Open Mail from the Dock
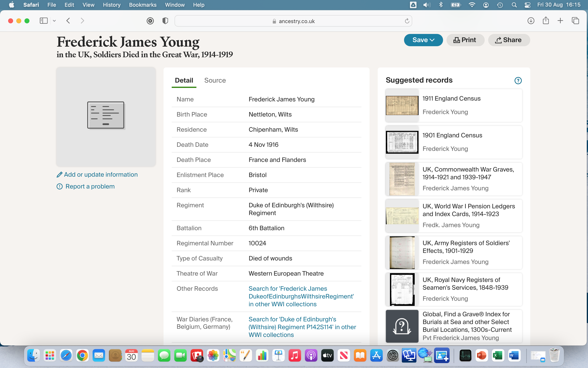588x368 pixels. 99,356
